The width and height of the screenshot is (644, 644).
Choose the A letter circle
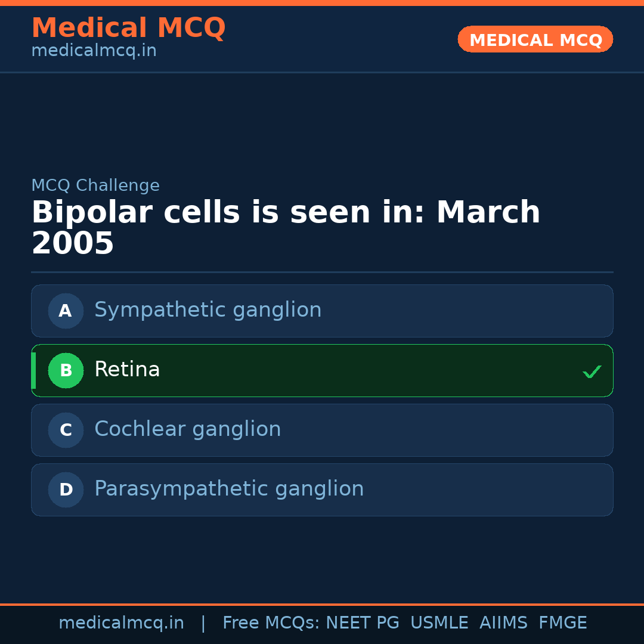pos(66,311)
